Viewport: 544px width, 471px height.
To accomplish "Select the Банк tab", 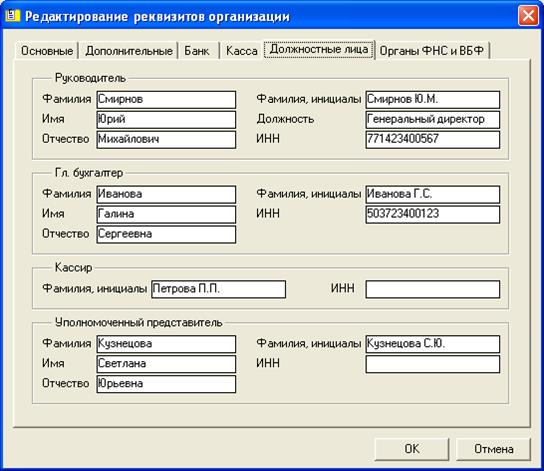I will pyautogui.click(x=197, y=51).
